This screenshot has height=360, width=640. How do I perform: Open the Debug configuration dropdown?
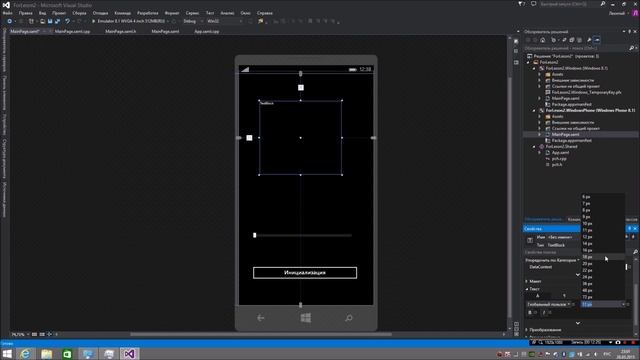pos(193,21)
